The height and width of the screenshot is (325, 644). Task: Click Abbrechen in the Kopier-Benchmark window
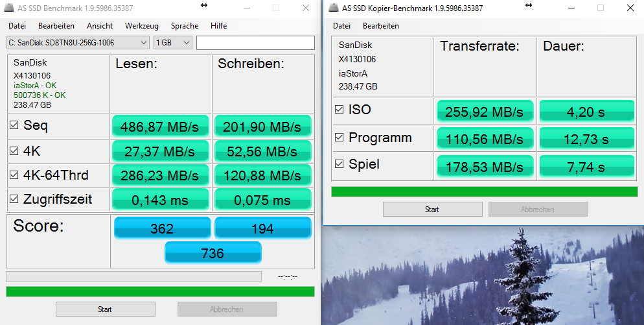pos(538,210)
